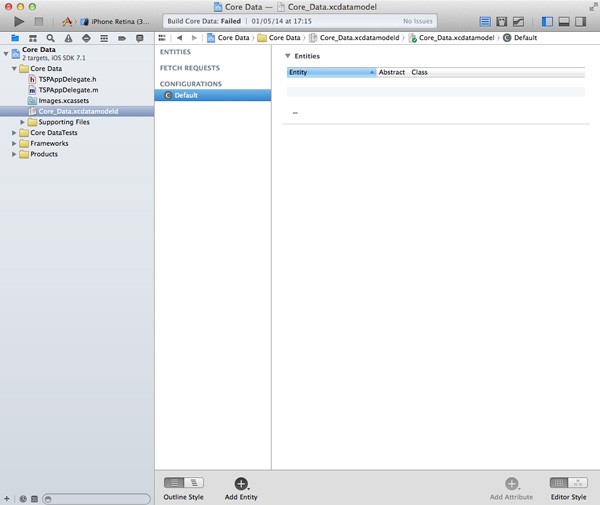The width and height of the screenshot is (600, 505).
Task: Add a new file with plus button
Action: (x=7, y=498)
